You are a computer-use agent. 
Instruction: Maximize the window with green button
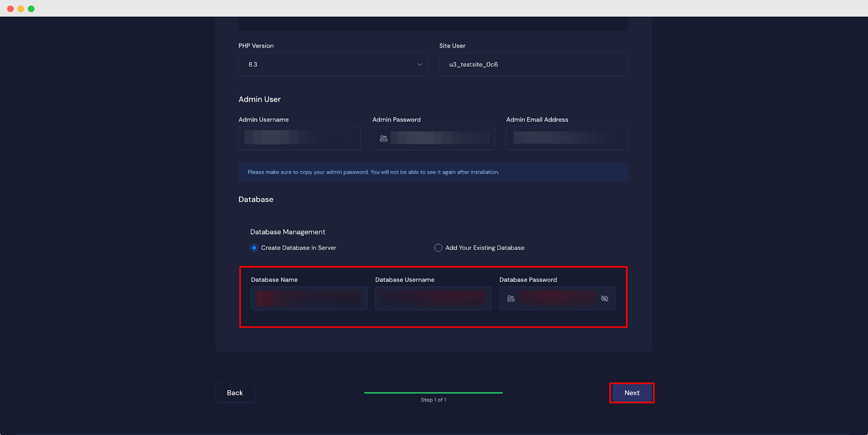[x=31, y=9]
